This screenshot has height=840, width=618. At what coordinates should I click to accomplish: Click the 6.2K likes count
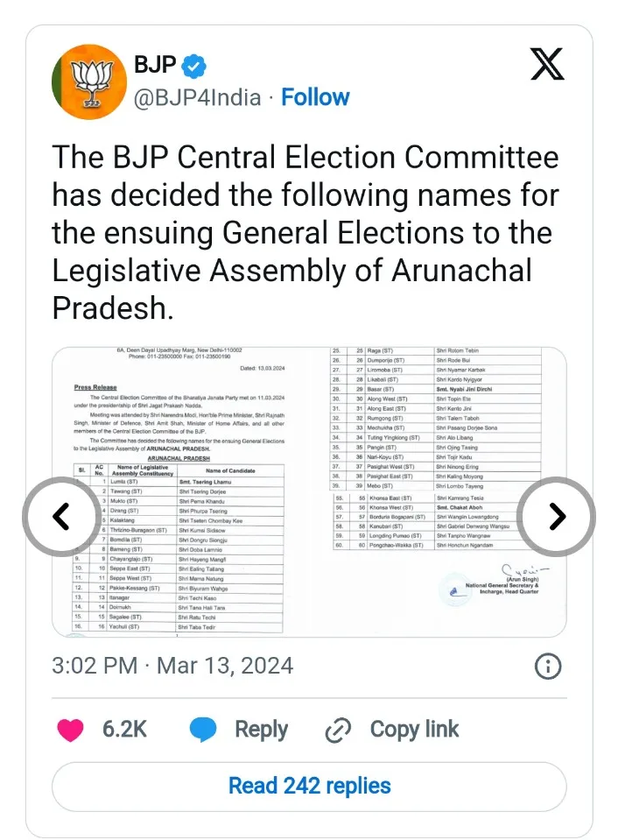pyautogui.click(x=124, y=729)
